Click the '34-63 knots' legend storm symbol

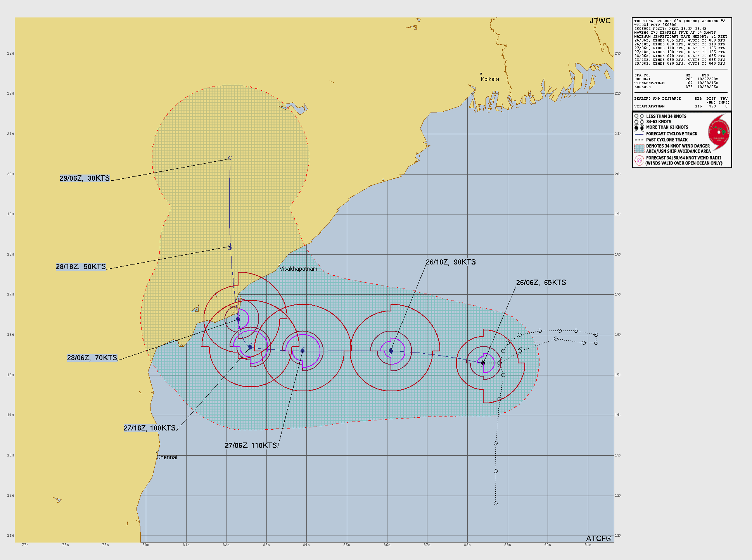639,122
